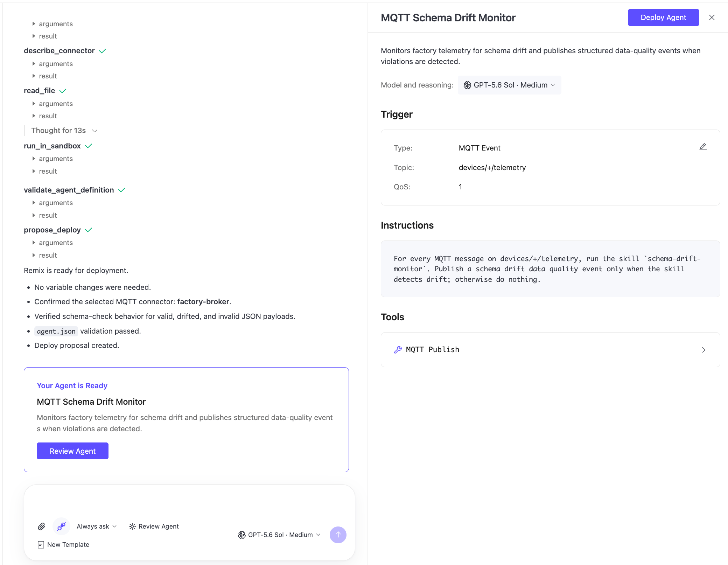This screenshot has height=565, width=728.
Task: Click the Type value MQTT Event
Action: tap(479, 148)
